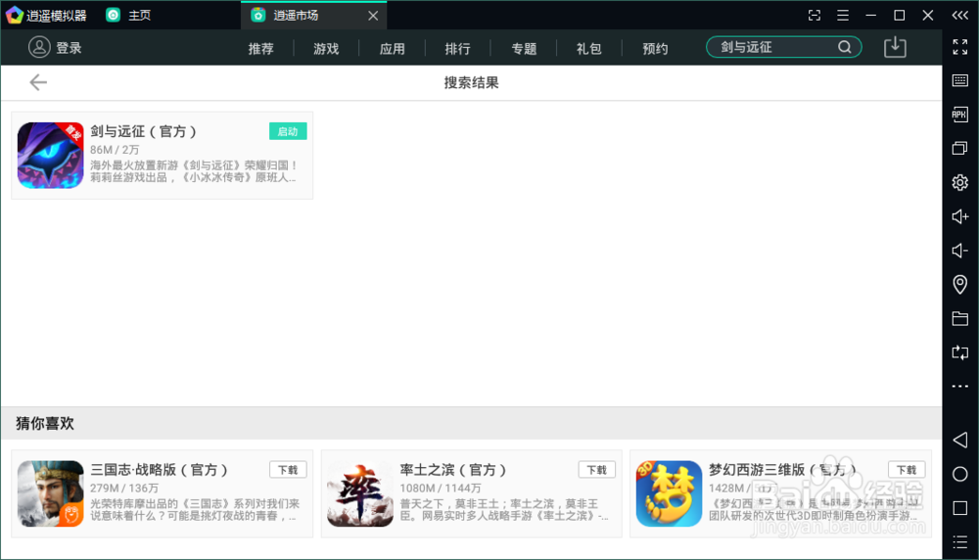
Task: Open the 三国志·战略版 game thumbnail
Action: click(51, 493)
